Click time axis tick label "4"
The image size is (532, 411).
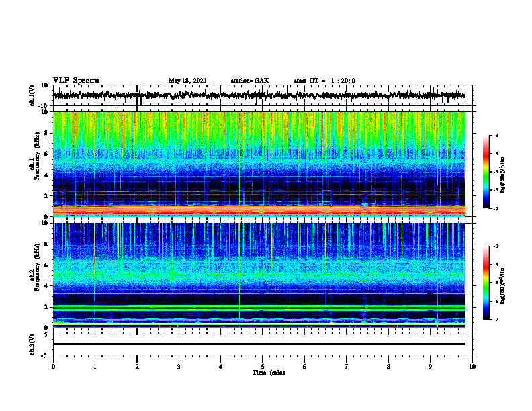click(x=221, y=367)
